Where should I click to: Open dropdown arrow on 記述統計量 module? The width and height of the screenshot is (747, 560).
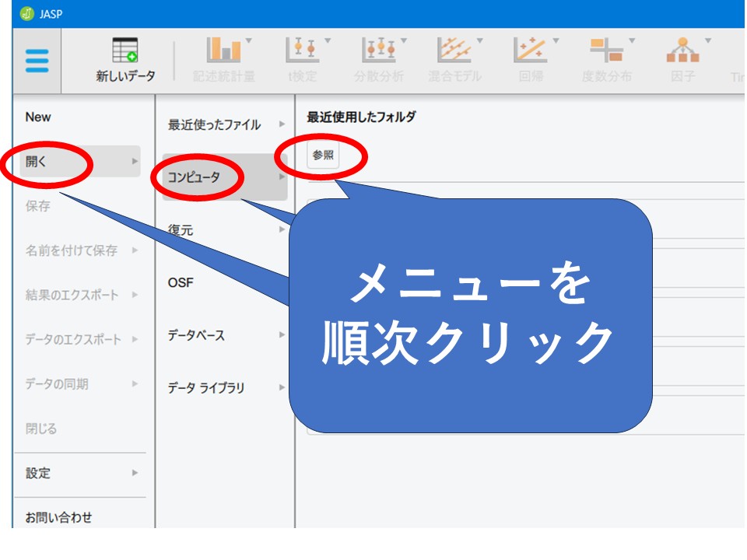(249, 41)
